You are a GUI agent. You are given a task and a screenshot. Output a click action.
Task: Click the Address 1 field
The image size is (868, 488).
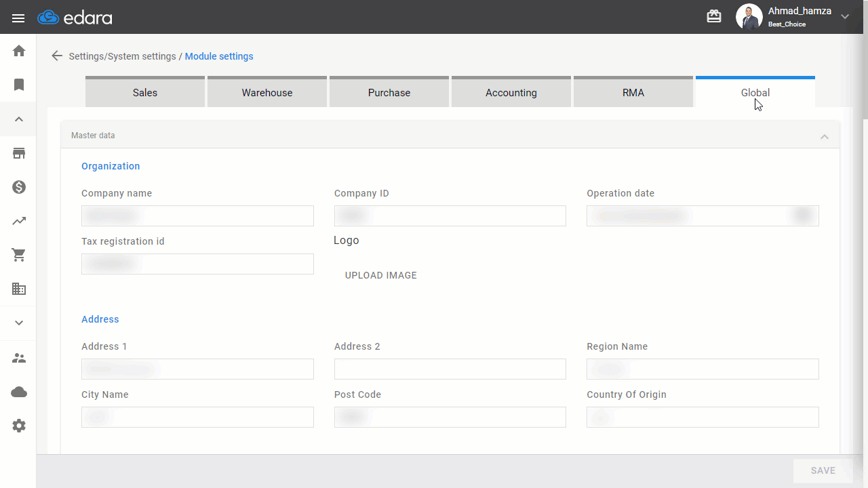(197, 369)
